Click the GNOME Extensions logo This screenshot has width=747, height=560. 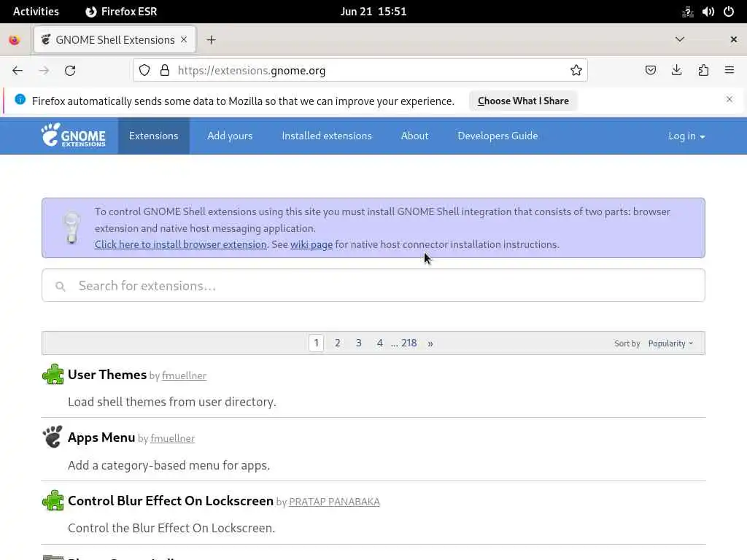tap(74, 135)
